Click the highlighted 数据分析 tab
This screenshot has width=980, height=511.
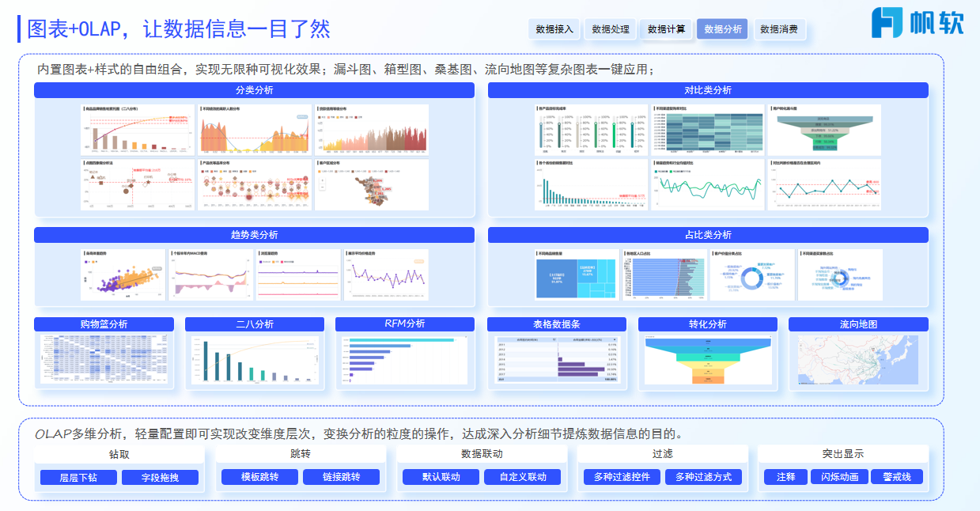pyautogui.click(x=723, y=29)
